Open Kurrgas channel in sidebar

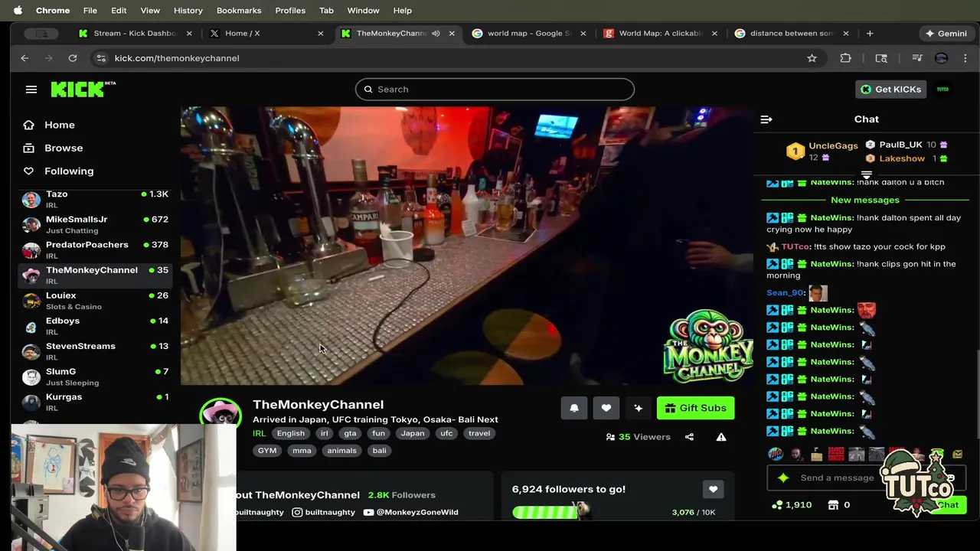(95, 401)
